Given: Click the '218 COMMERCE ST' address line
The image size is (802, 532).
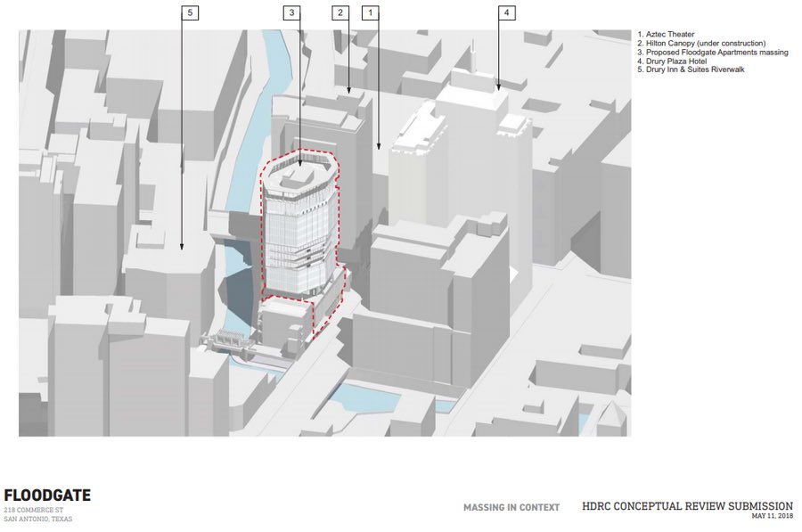Looking at the screenshot, I should (34, 510).
